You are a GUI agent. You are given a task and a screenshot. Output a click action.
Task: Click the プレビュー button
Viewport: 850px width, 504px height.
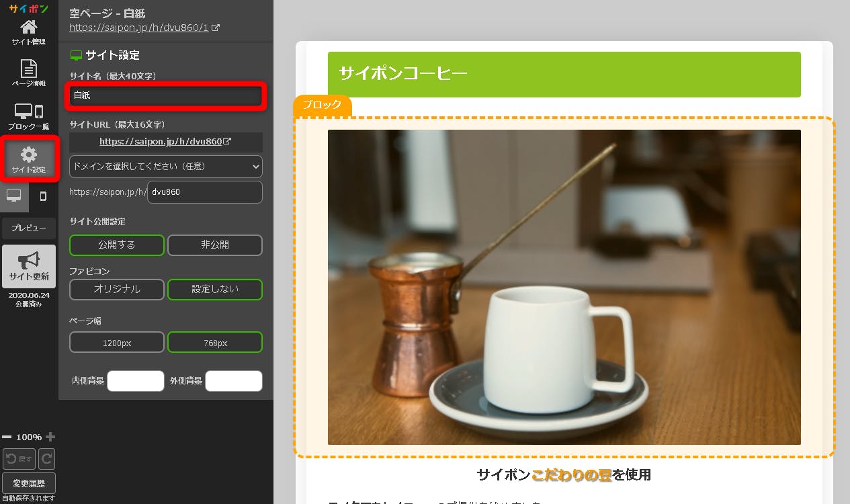[x=29, y=228]
